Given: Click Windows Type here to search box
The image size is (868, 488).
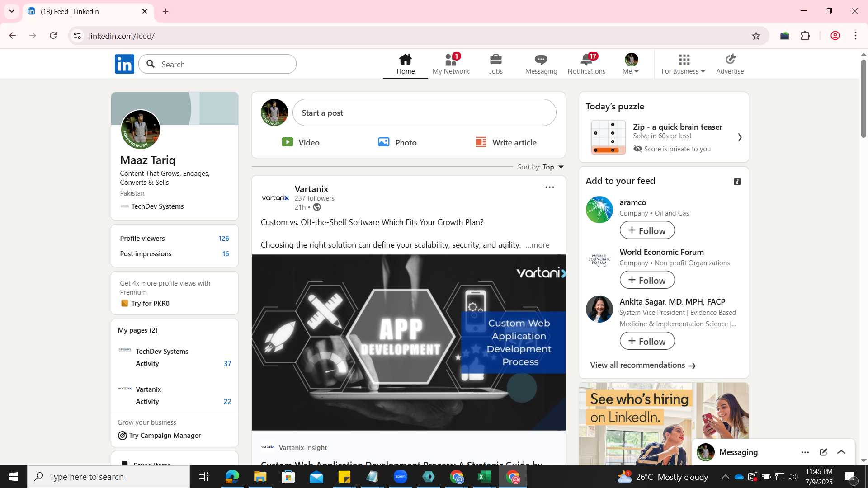Looking at the screenshot, I should 108,477.
